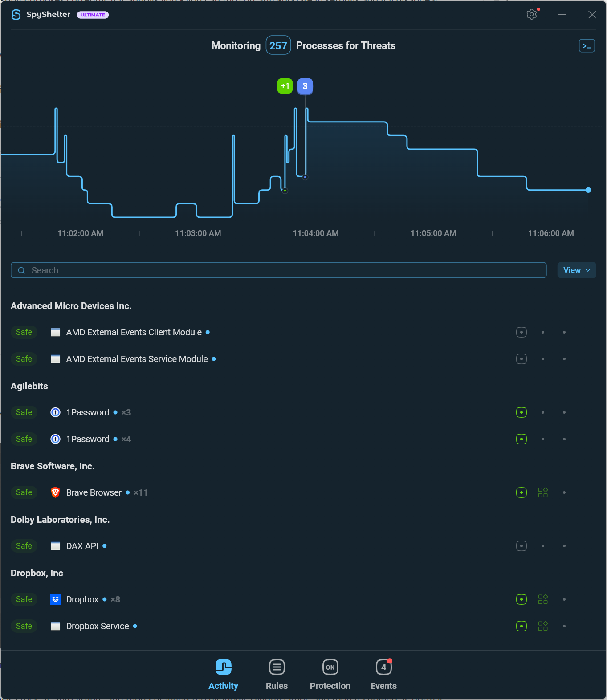
Task: Click the SpyShelter logo icon
Action: (x=16, y=15)
